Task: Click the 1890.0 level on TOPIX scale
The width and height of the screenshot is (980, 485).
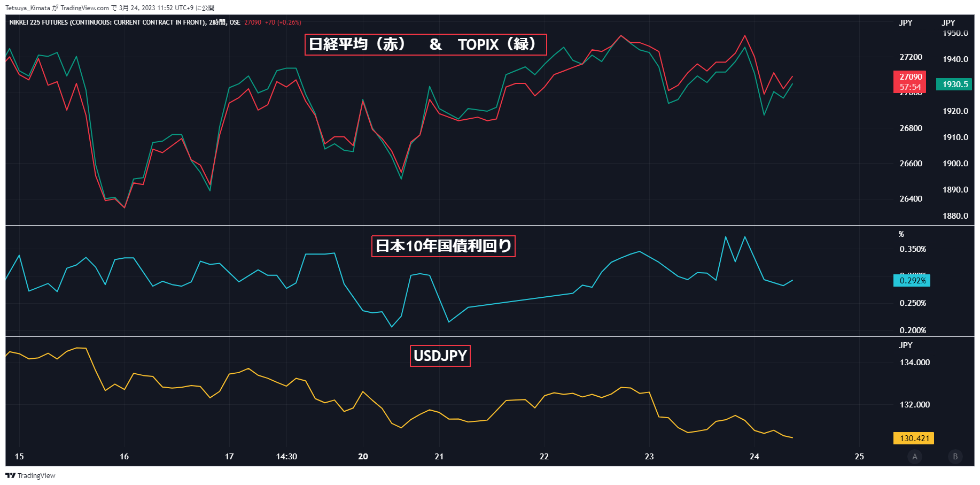Action: pos(955,190)
